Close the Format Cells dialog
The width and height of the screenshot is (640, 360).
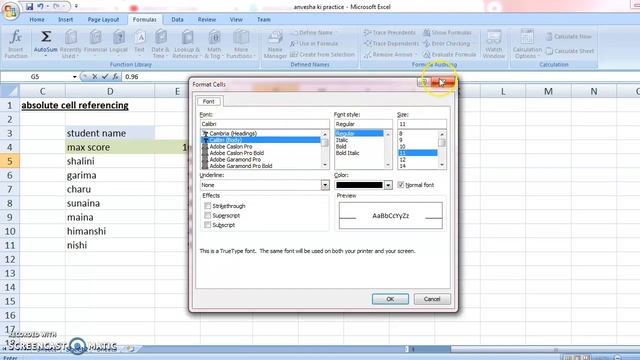point(443,83)
